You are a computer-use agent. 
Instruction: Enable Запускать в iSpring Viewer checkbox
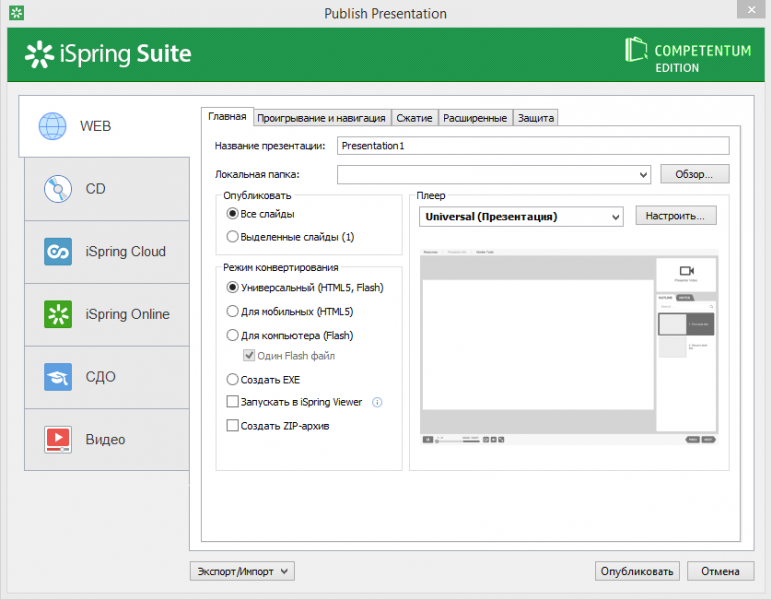pos(233,403)
